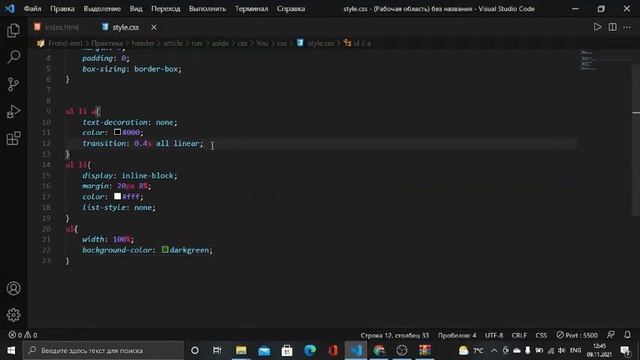Open the Manage gear icon
The width and height of the screenshot is (640, 360).
click(13, 315)
